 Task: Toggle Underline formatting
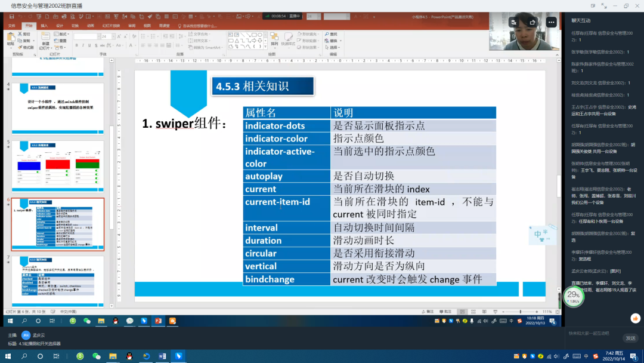click(89, 45)
